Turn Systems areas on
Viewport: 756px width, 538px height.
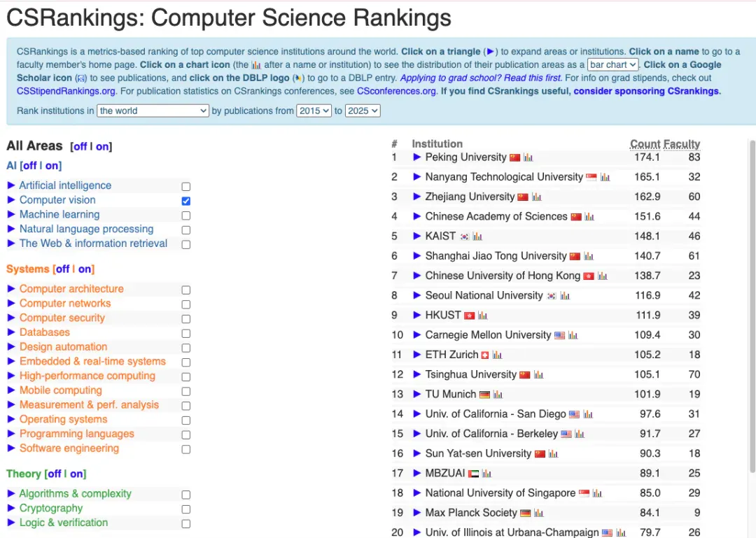click(85, 269)
